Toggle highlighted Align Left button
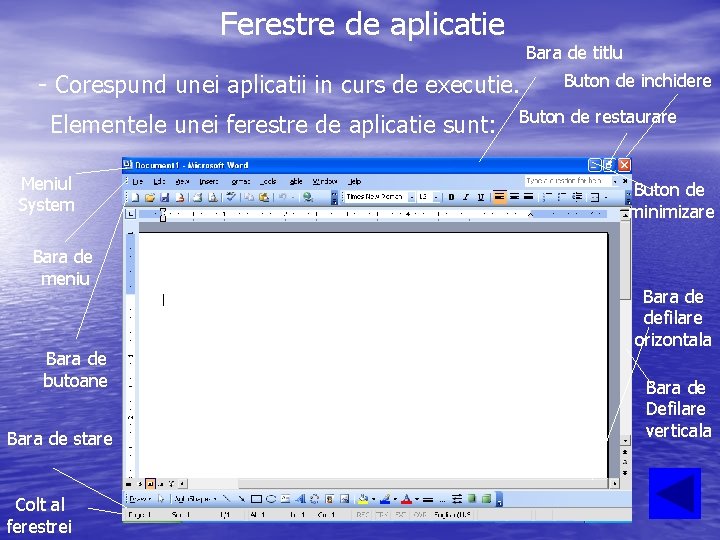This screenshot has width=720, height=540. (500, 197)
